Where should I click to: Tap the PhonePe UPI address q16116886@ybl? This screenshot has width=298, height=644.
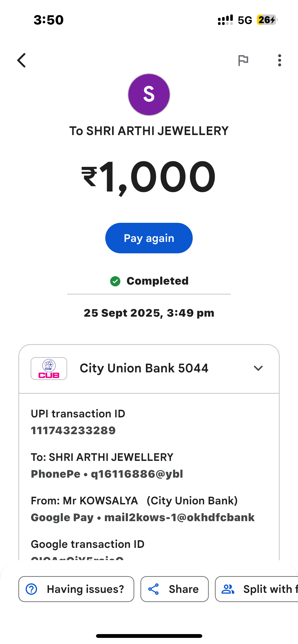click(x=137, y=474)
